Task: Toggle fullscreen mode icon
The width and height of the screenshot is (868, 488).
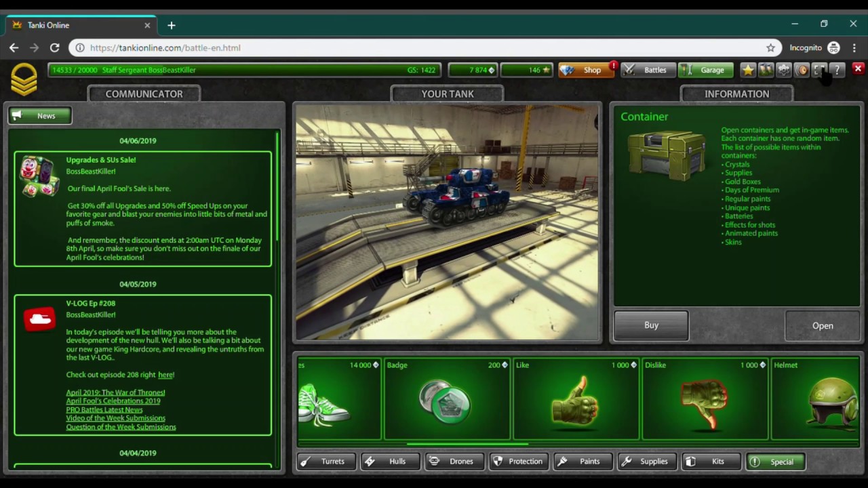Action: pyautogui.click(x=819, y=70)
